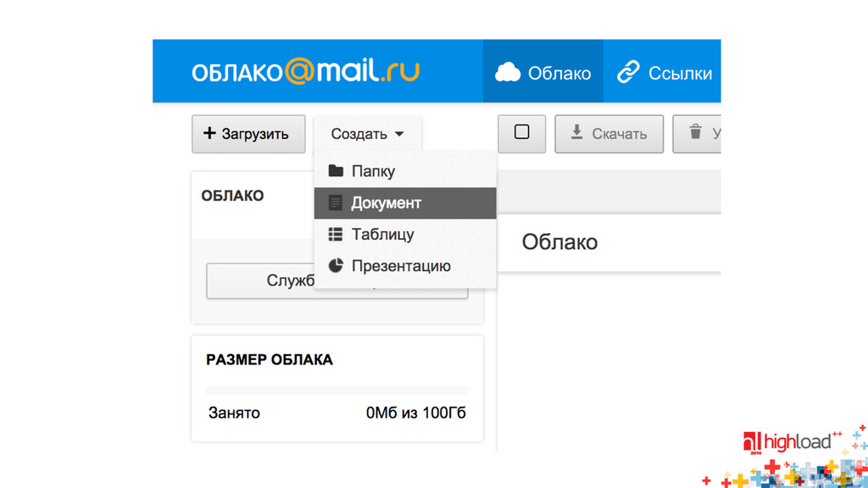Click the document icon beside Документ

[x=335, y=202]
